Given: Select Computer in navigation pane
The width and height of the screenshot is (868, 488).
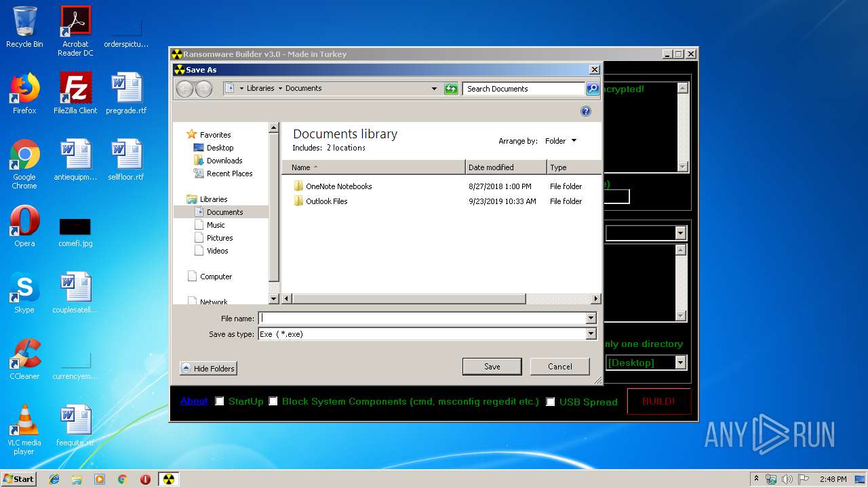Looking at the screenshot, I should pos(216,277).
